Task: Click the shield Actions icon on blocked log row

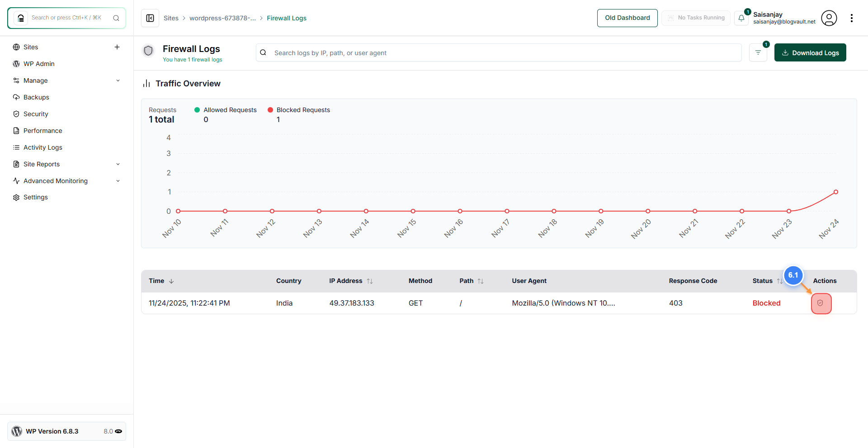Action: tap(821, 303)
